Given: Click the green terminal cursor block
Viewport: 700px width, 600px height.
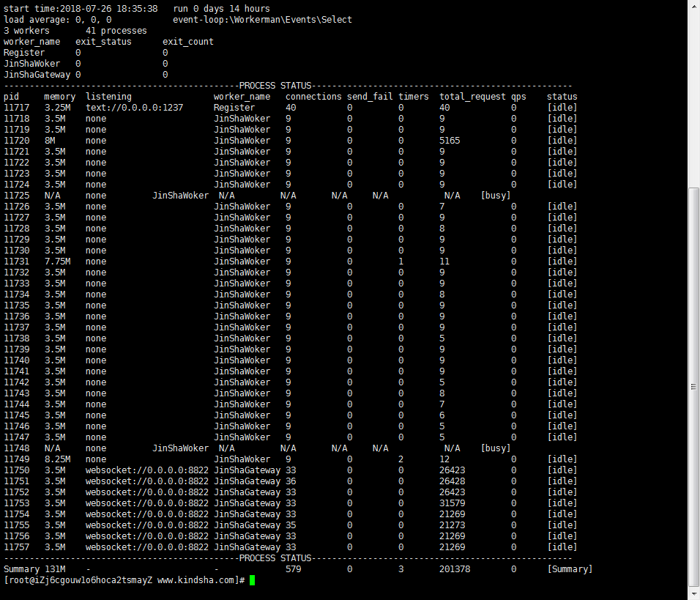Looking at the screenshot, I should [x=252, y=580].
